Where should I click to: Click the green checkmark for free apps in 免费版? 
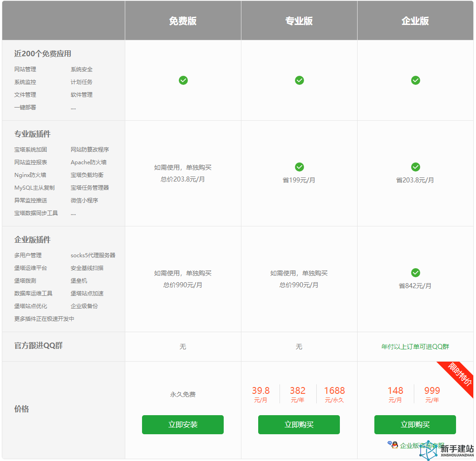(183, 80)
